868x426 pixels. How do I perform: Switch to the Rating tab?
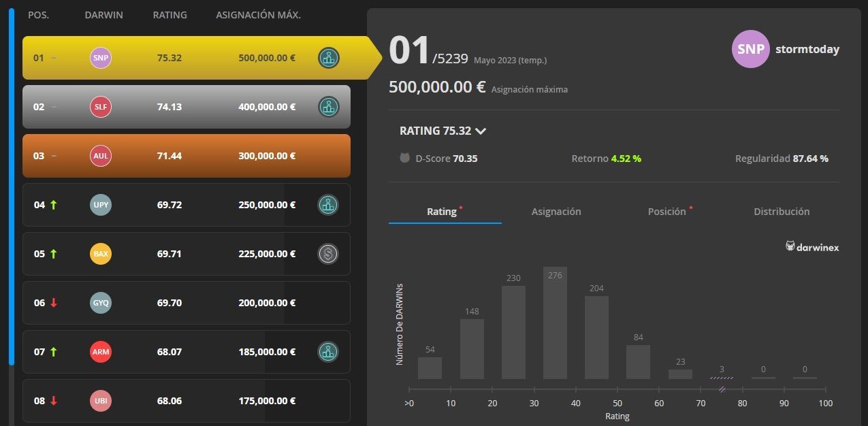click(445, 212)
